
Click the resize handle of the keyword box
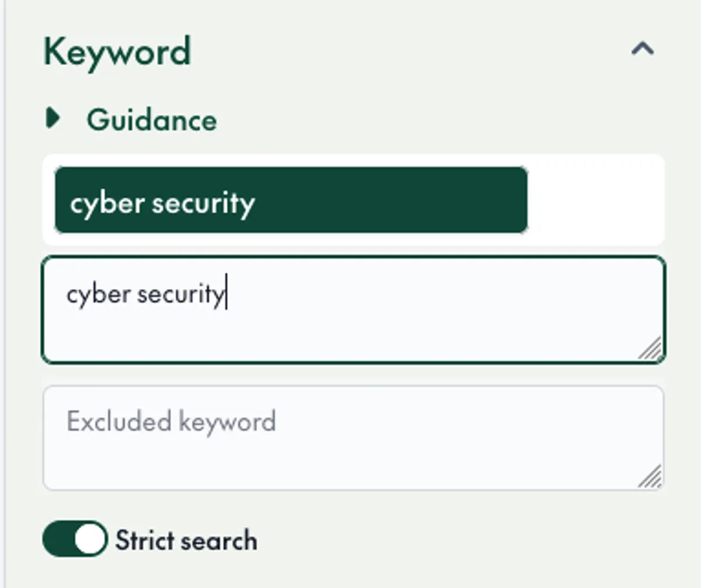coord(650,351)
